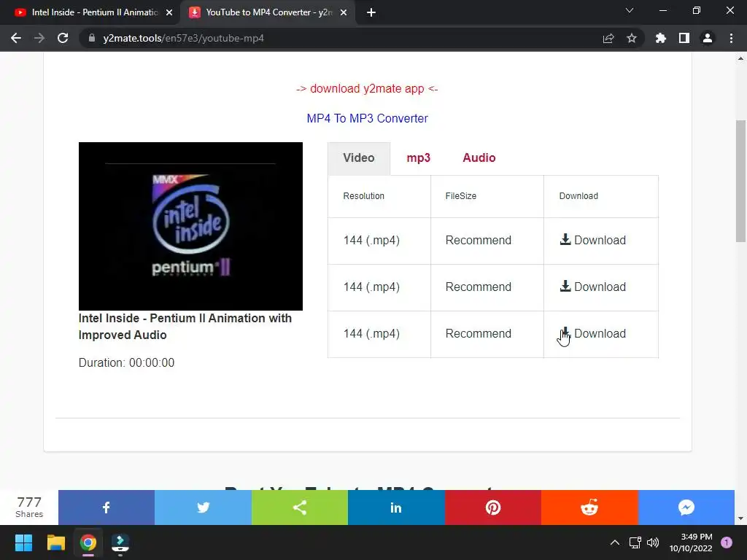Close the YouTube to MP4 Converter tab
This screenshot has height=560, width=747.
pyautogui.click(x=344, y=12)
